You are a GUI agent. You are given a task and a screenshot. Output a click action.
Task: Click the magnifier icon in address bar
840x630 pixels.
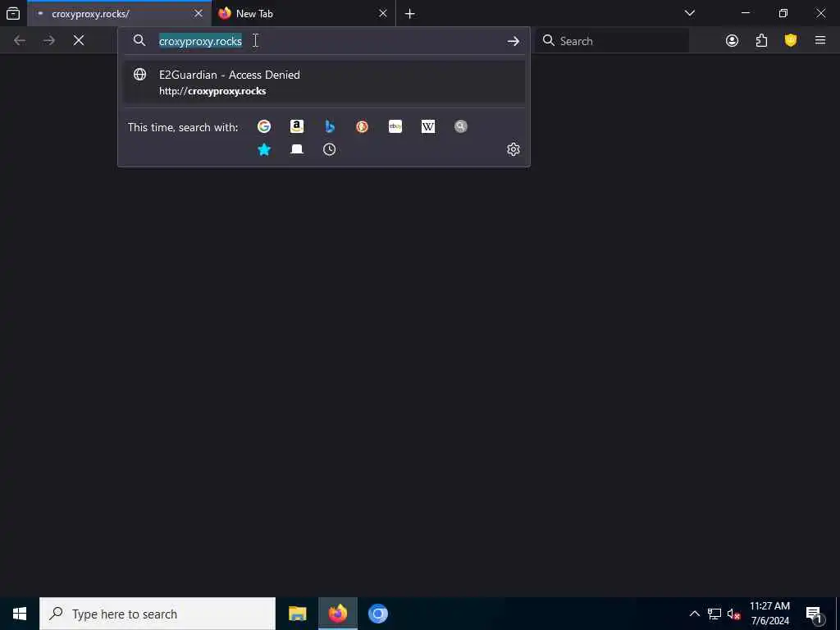tap(139, 41)
